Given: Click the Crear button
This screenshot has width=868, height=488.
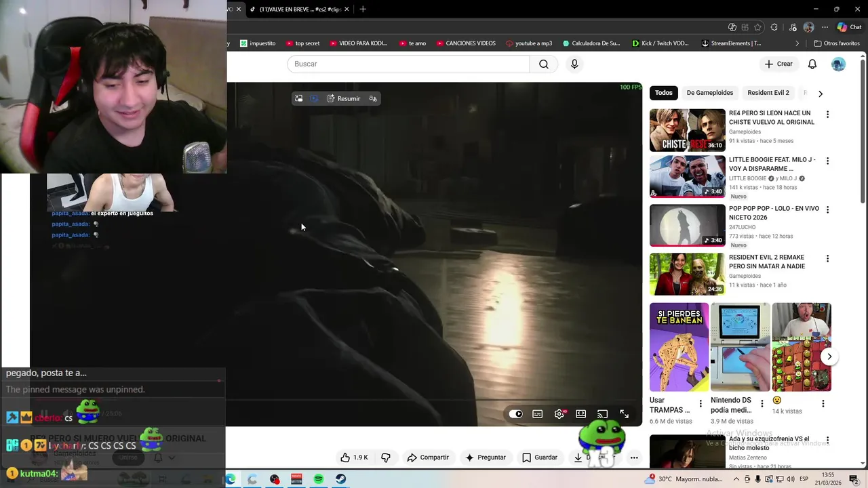Looking at the screenshot, I should click(778, 64).
